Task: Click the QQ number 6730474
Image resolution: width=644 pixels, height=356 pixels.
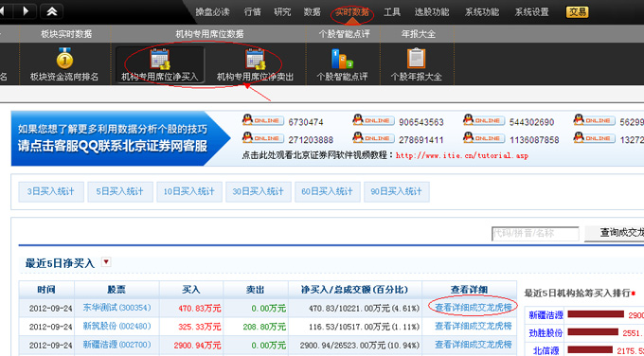Action: (306, 122)
